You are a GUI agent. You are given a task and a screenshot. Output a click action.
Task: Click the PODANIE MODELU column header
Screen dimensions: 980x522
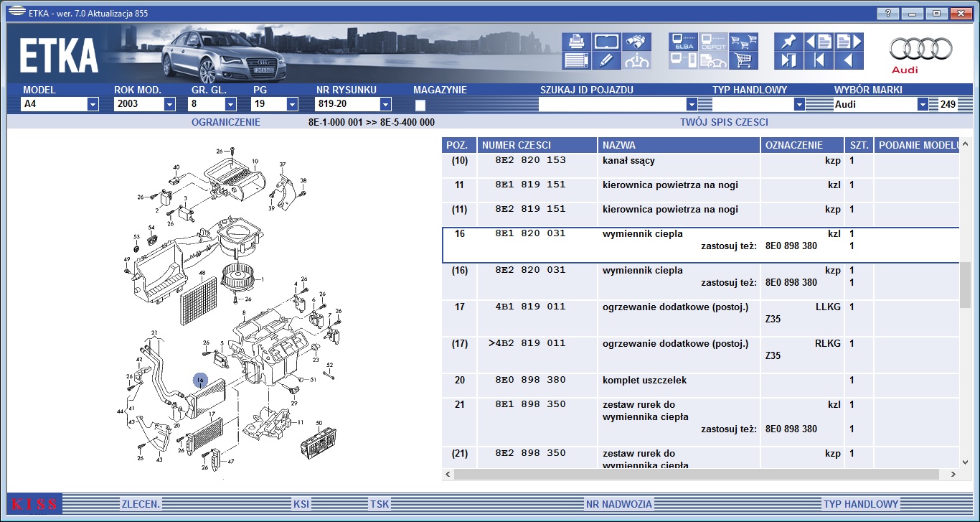tap(918, 145)
